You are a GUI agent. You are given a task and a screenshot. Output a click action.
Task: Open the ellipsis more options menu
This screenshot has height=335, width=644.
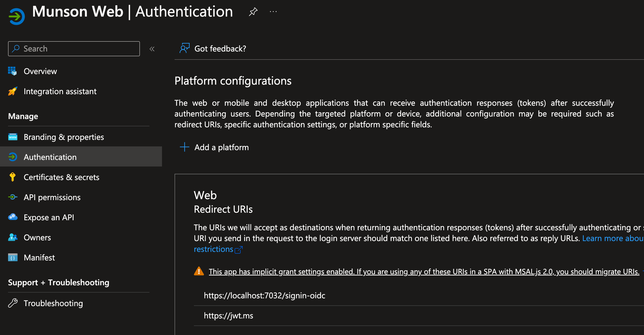[273, 12]
